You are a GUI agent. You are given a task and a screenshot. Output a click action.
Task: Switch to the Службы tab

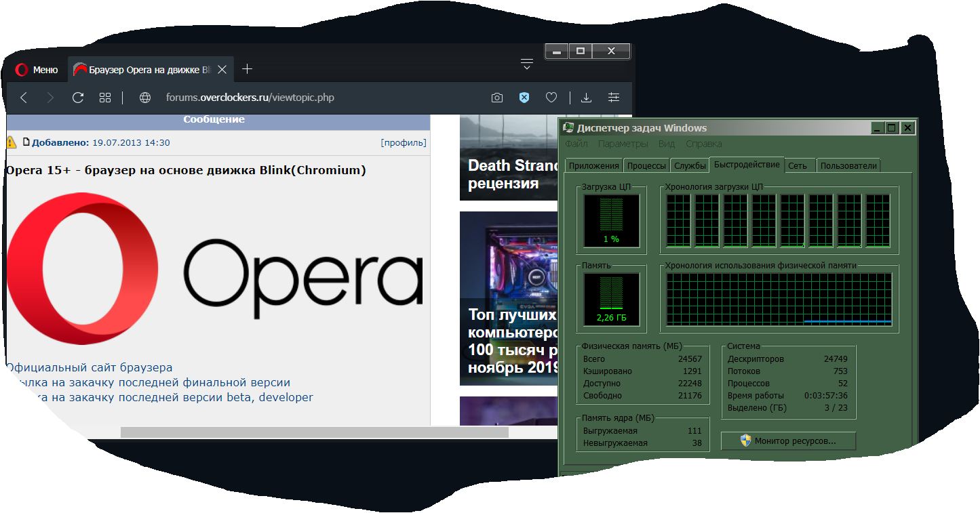pyautogui.click(x=690, y=165)
